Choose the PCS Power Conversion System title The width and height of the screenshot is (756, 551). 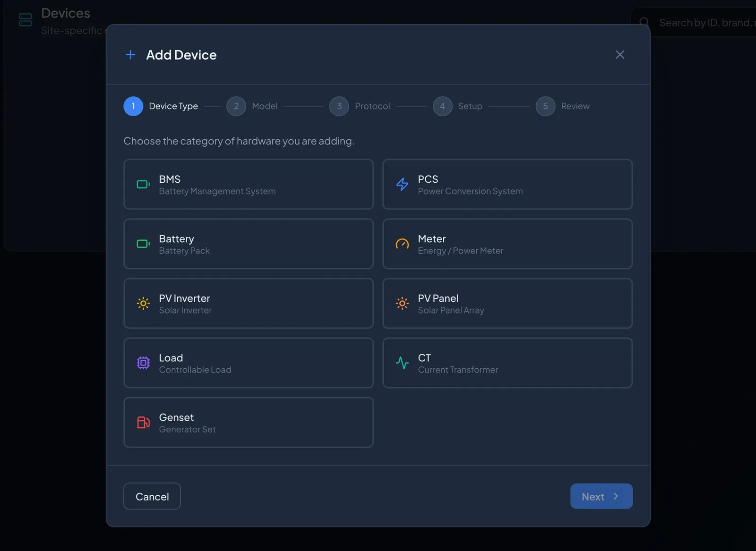point(428,179)
